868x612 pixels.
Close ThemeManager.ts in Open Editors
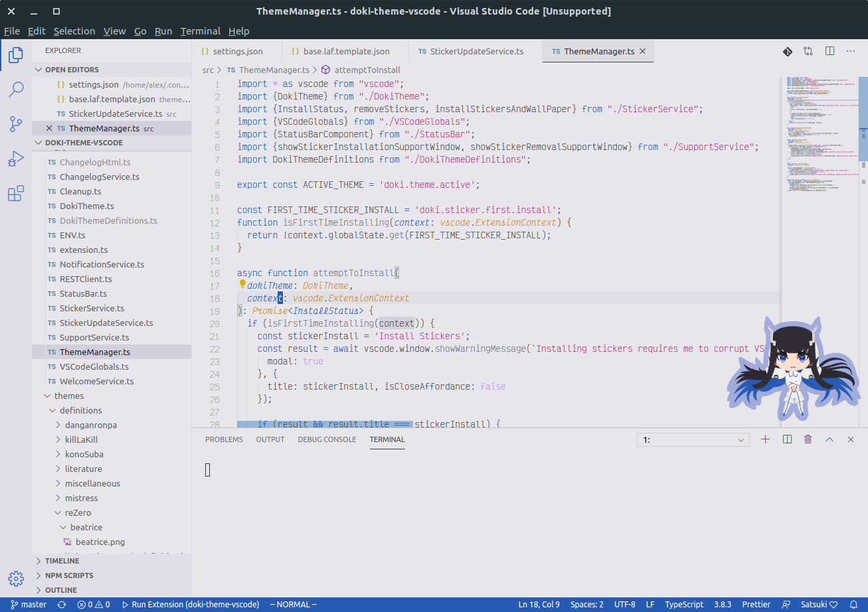49,128
